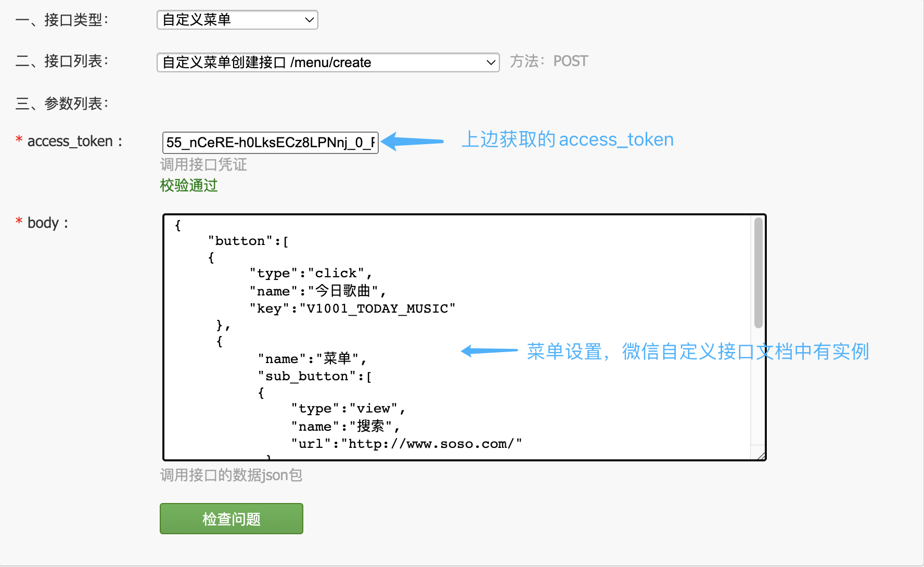
Task: Click the "url":"http://www.soso.com/" line
Action: (406, 444)
